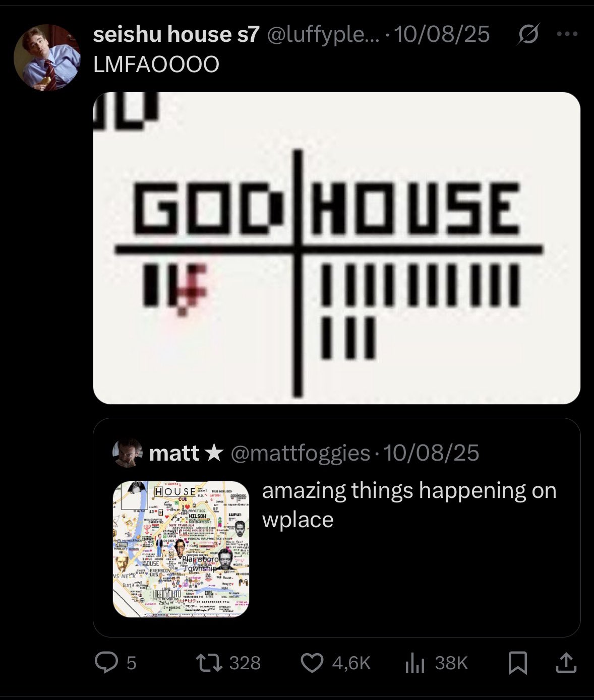The height and width of the screenshot is (700, 594).
Task: Enlarge the GOD HOUSE tally image
Action: coord(337,248)
